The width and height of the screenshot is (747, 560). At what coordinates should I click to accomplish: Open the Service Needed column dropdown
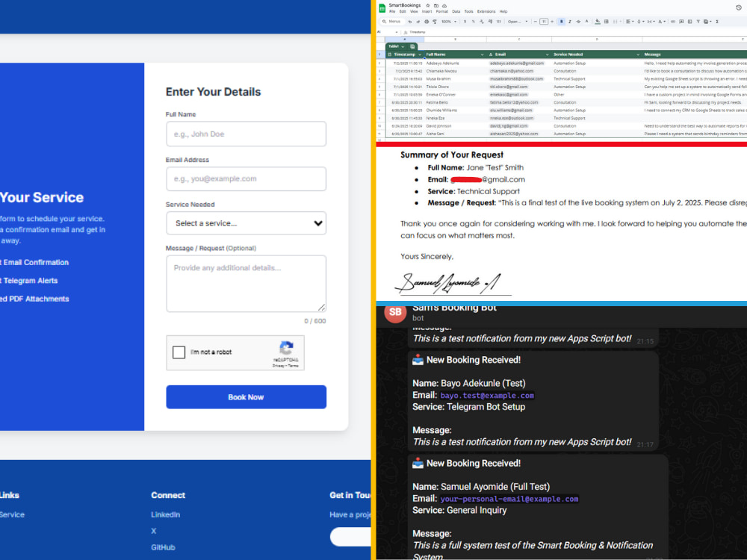(x=638, y=55)
